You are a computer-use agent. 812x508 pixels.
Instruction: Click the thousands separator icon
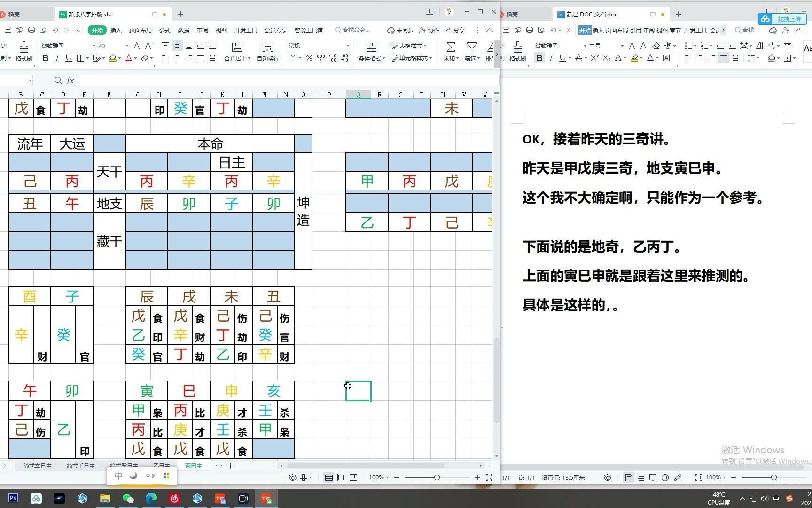(x=321, y=58)
